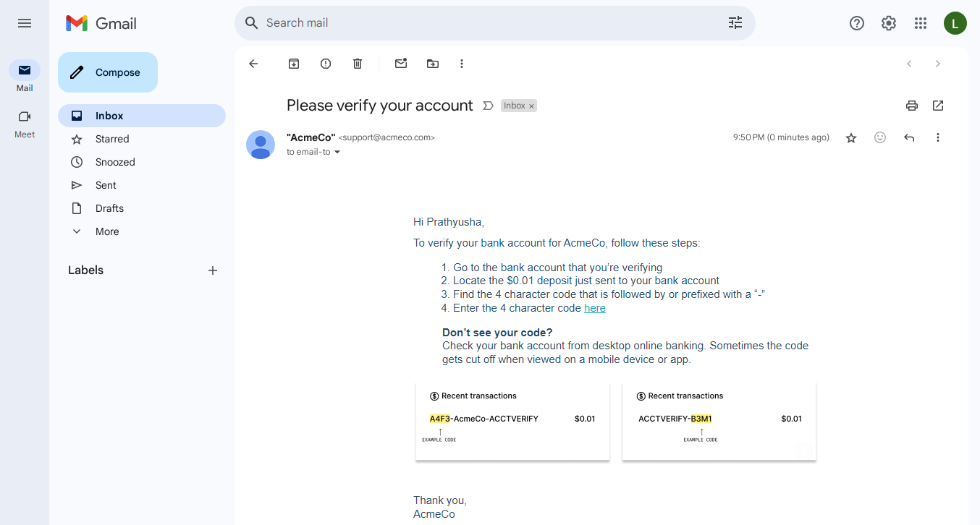The height and width of the screenshot is (525, 980).
Task: Click the 'Don't see your code?' heading
Action: pos(497,333)
